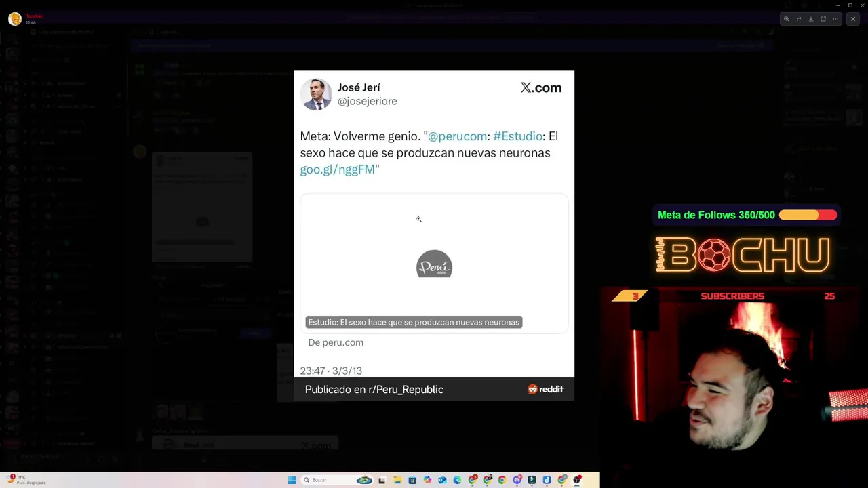Open Copilot from taskbar
Screen dimensions: 868x488
tap(427, 480)
